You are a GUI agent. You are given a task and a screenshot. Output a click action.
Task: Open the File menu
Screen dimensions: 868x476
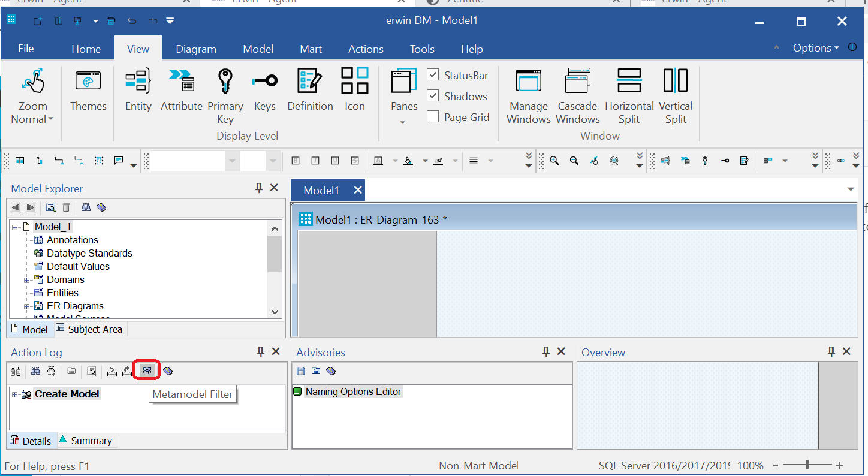click(x=26, y=49)
